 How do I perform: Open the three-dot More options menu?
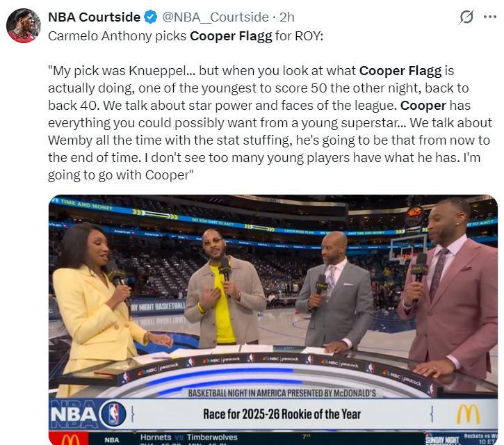pyautogui.click(x=490, y=17)
